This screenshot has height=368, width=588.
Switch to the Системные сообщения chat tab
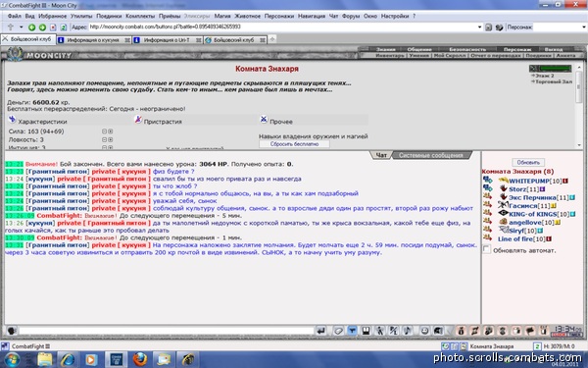431,155
